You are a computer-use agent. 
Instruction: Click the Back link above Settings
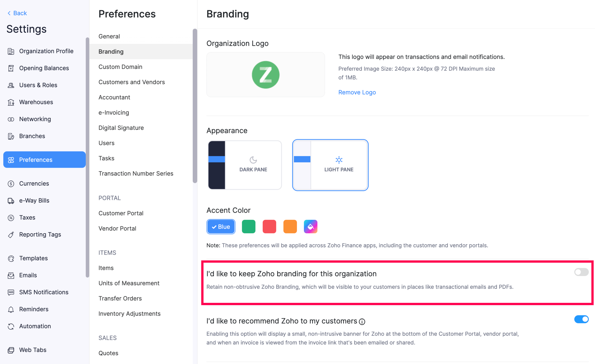(x=17, y=13)
